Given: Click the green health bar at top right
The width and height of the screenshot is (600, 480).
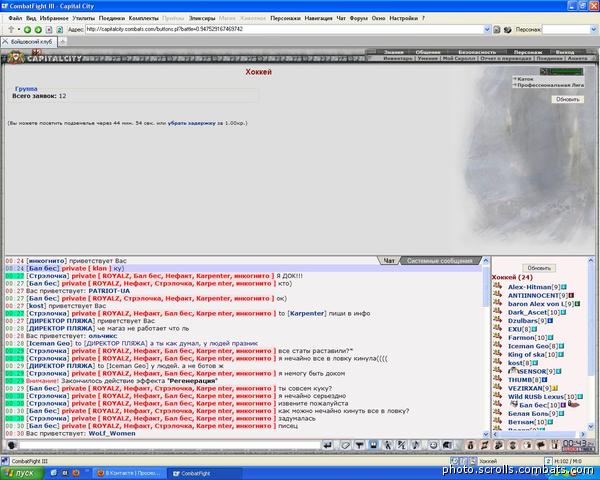Looking at the screenshot, I should click(561, 71).
